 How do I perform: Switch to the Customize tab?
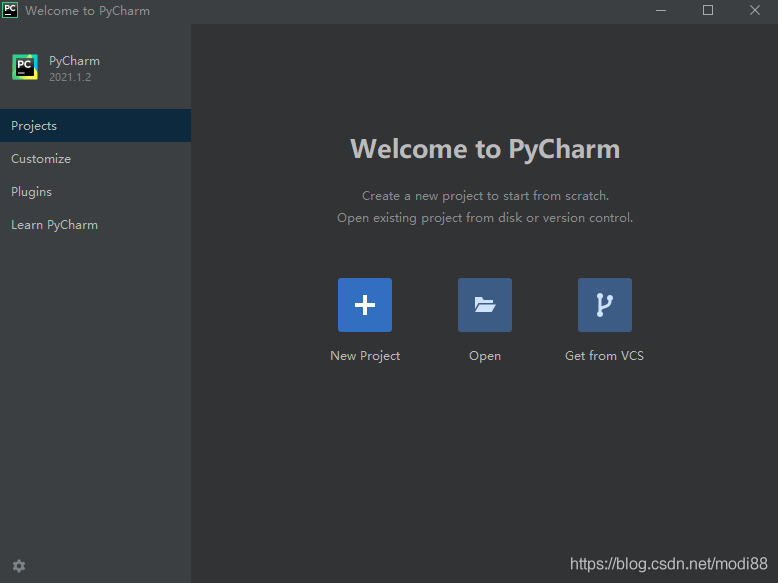(x=41, y=159)
